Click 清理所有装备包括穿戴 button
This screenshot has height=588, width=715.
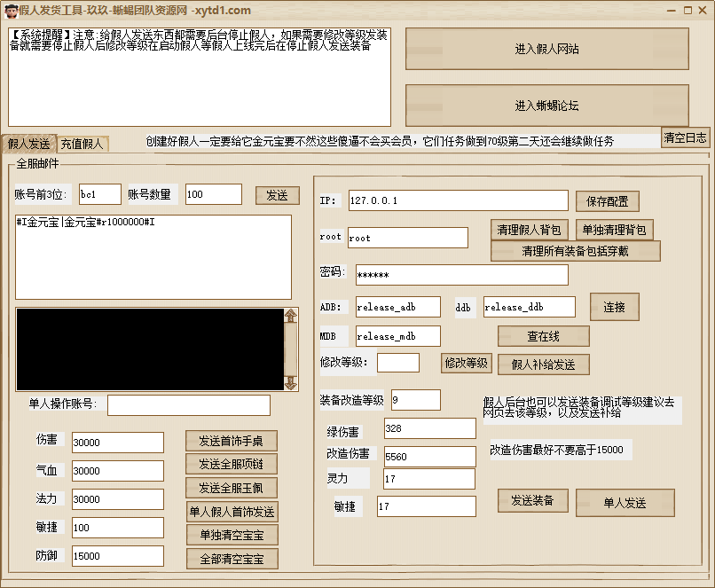pyautogui.click(x=575, y=251)
